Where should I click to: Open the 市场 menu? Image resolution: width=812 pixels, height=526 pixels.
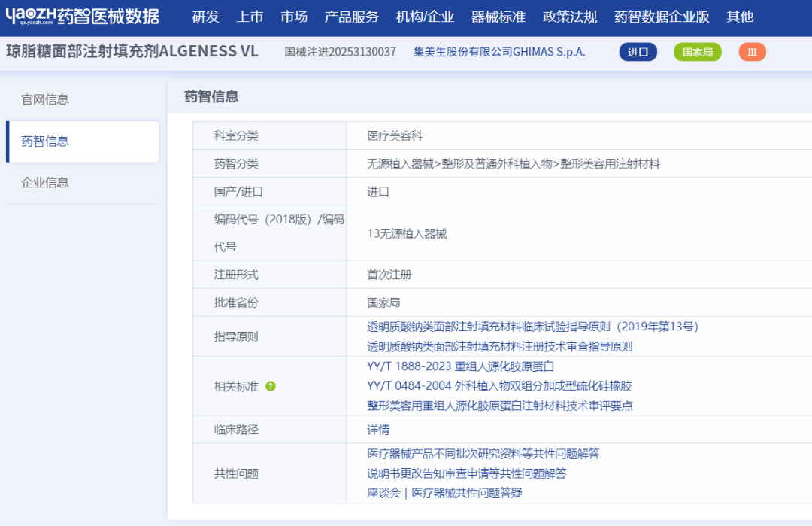(x=294, y=17)
